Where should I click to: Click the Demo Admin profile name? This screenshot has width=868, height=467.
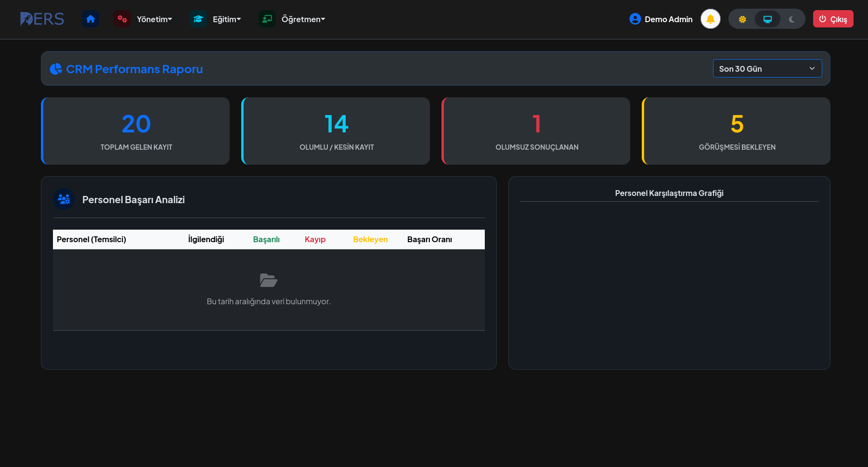tap(669, 19)
